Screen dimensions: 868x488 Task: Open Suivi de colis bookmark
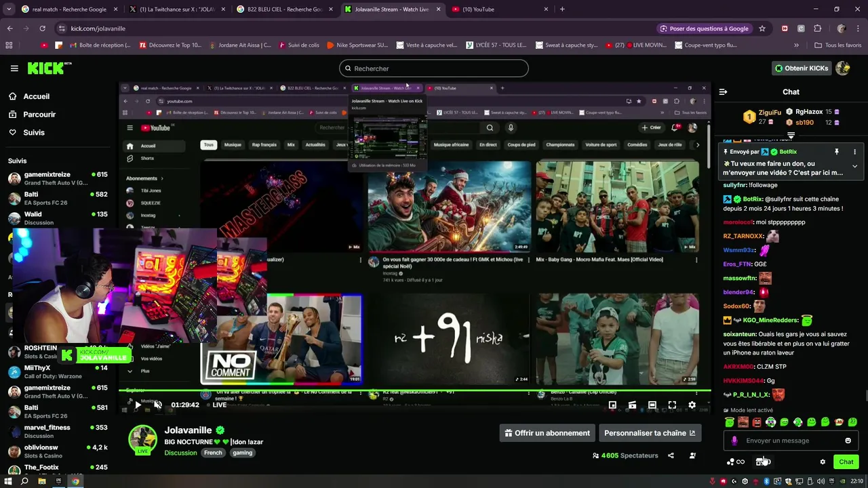tap(298, 45)
